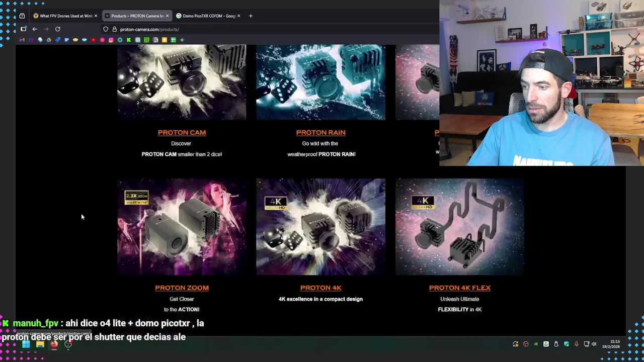
Task: Click text '4K excellence in a compact design'
Action: pos(320,299)
